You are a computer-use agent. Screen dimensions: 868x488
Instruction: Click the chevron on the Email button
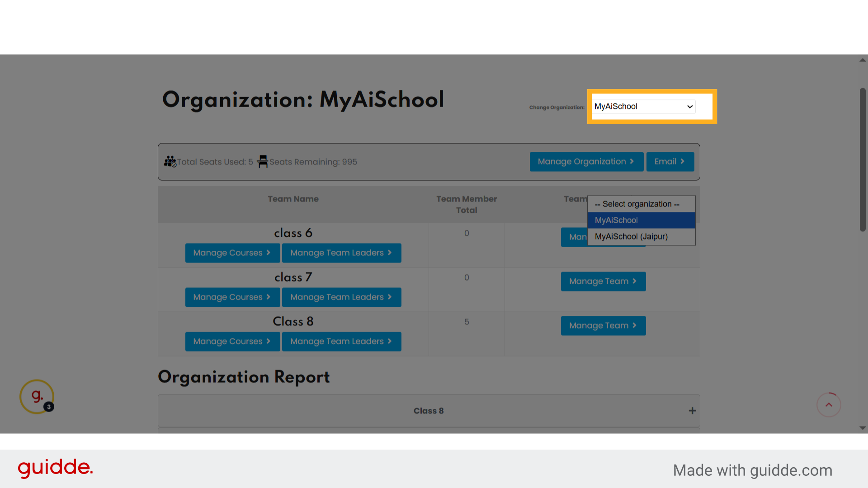[683, 161]
